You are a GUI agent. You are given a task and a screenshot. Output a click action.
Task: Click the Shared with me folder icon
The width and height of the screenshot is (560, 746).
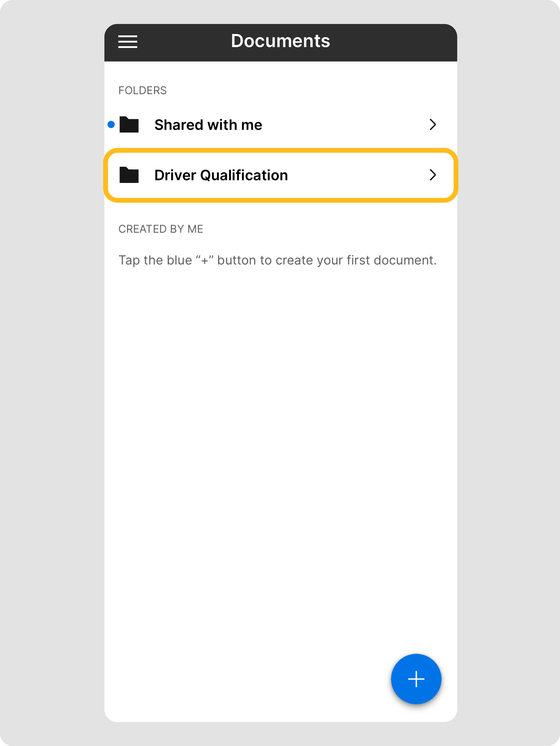[129, 125]
